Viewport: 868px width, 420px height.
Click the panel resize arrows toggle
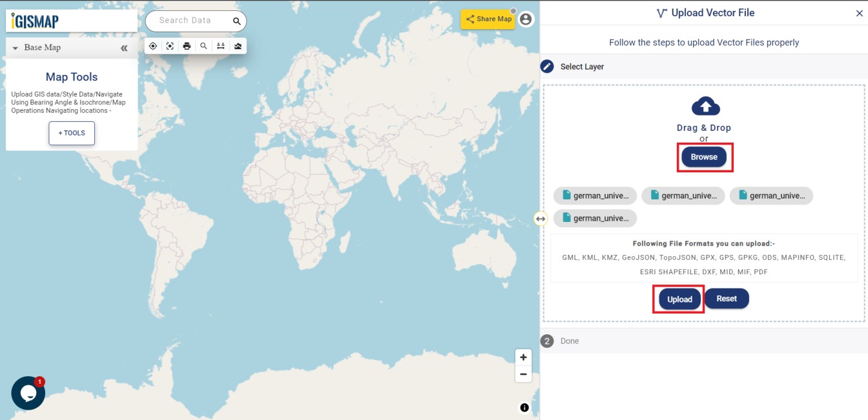pos(541,218)
